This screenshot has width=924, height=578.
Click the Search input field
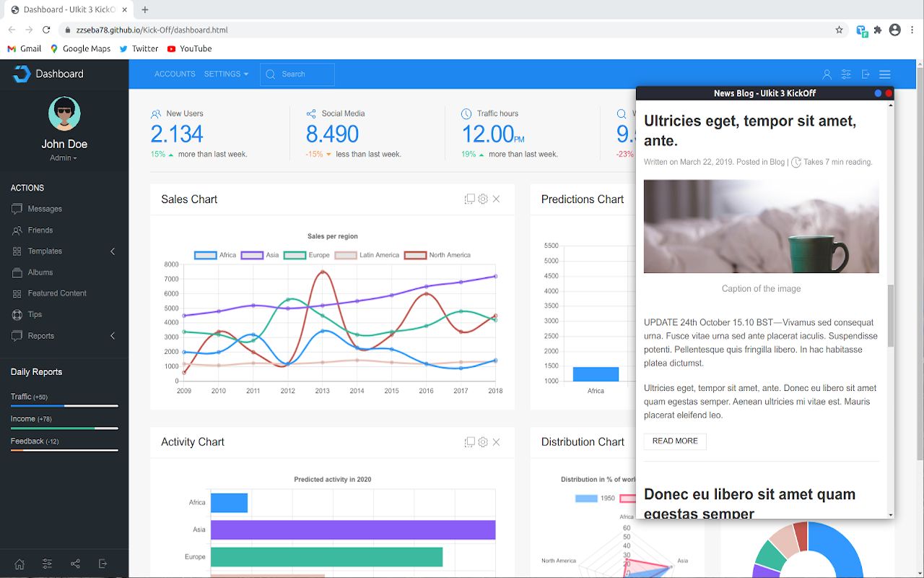coord(305,74)
